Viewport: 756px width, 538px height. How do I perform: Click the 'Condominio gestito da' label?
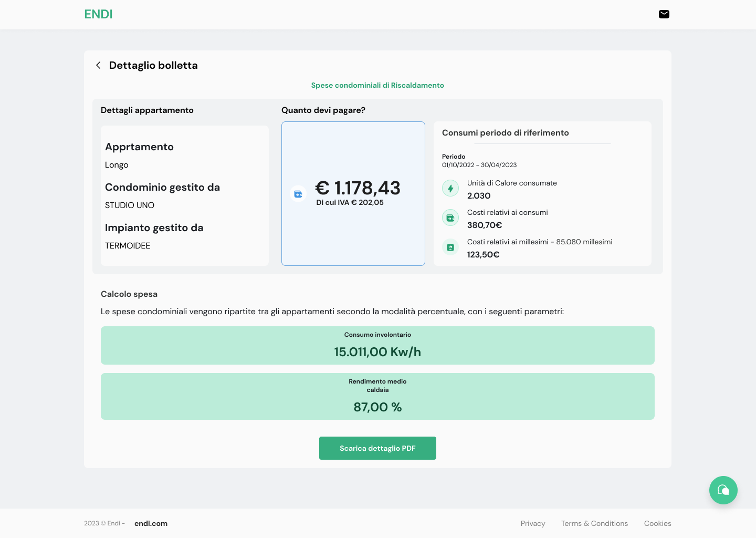(162, 188)
